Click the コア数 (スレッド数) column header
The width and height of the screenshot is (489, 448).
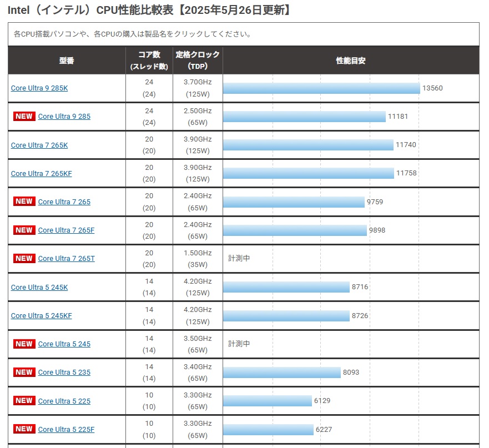149,60
